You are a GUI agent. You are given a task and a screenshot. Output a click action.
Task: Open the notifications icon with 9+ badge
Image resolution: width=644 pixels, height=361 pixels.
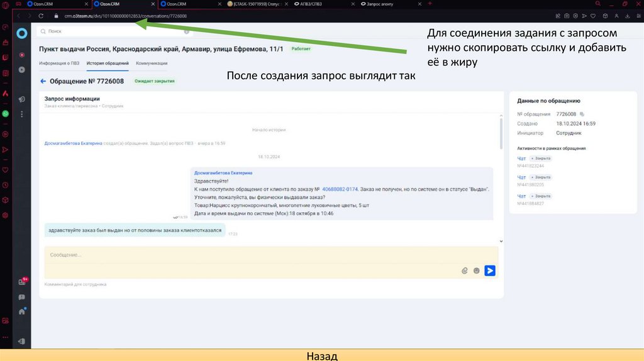point(23,281)
